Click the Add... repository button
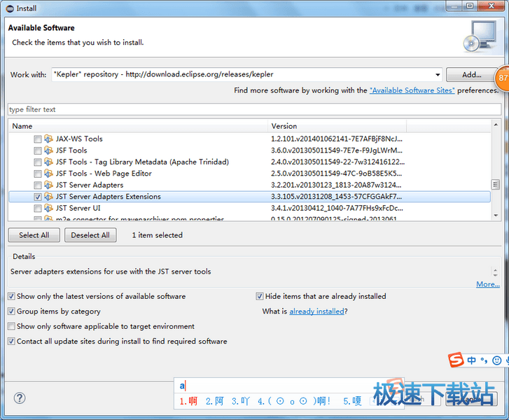 472,75
